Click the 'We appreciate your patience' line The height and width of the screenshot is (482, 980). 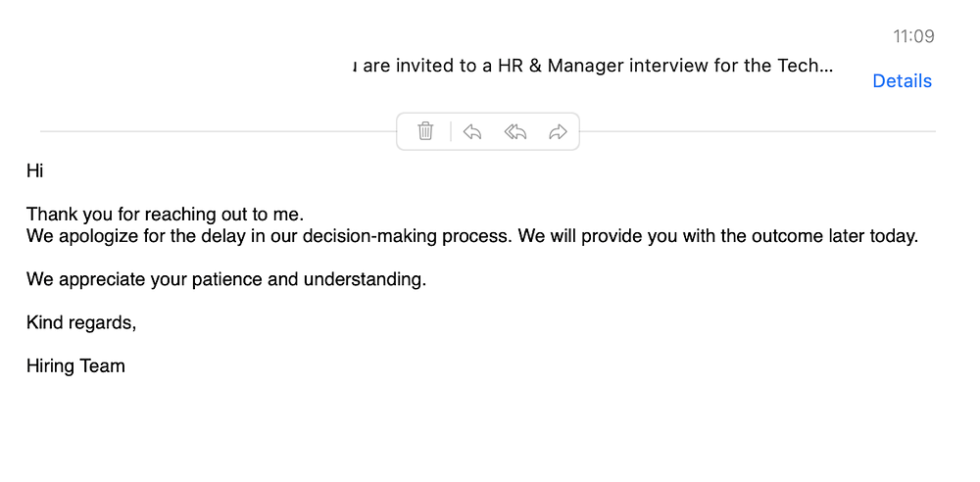226,279
